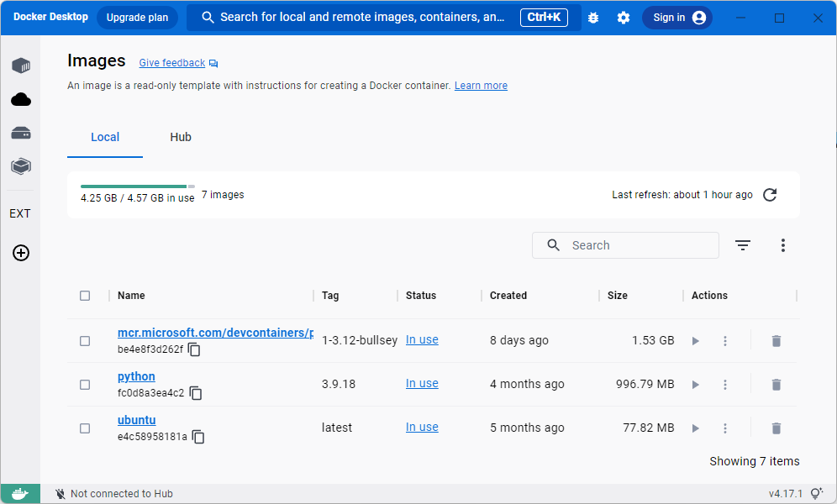The image size is (837, 504).
Task: Open the ubuntu image link
Action: click(x=137, y=420)
